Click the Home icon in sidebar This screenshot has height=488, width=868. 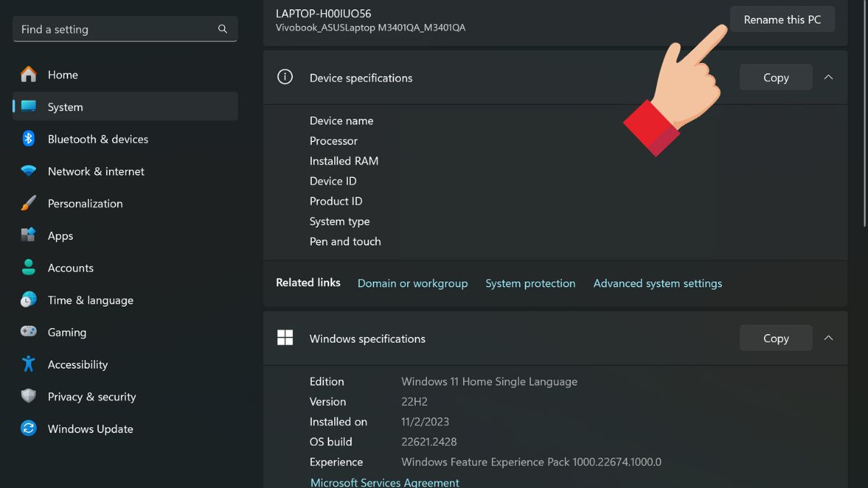[28, 74]
